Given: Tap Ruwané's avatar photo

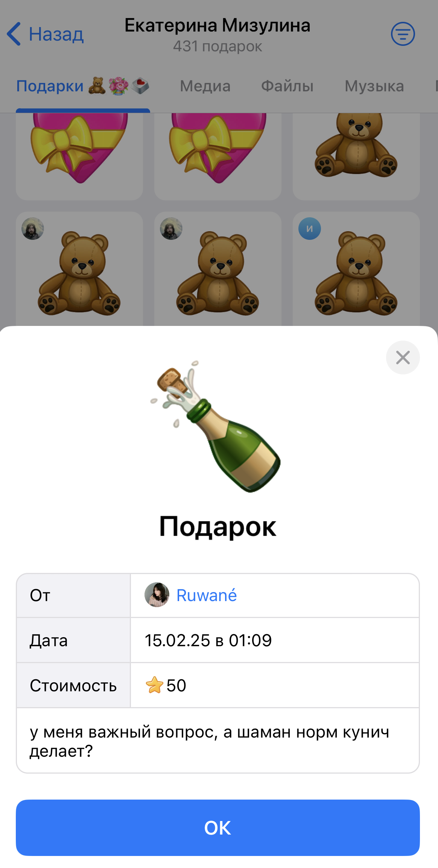Looking at the screenshot, I should pyautogui.click(x=157, y=595).
